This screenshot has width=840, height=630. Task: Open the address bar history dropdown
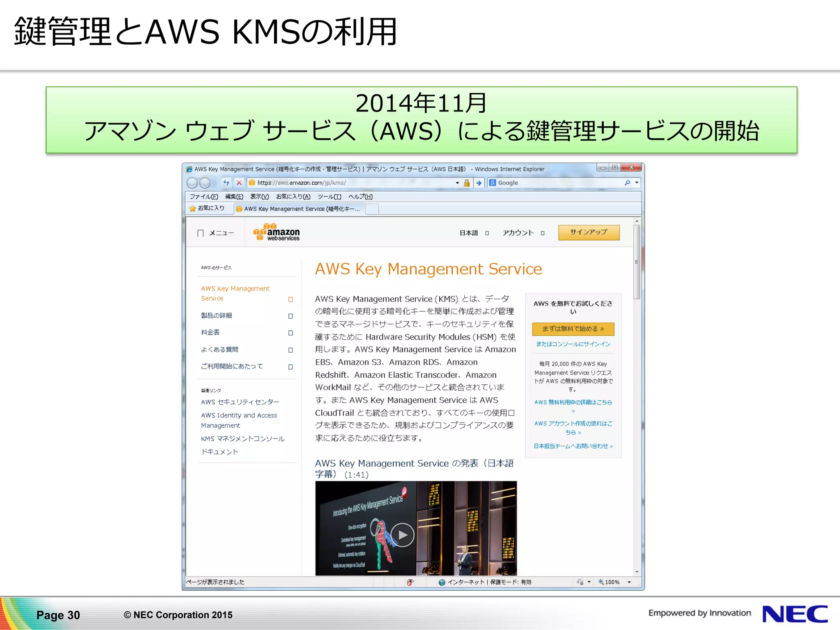[457, 183]
